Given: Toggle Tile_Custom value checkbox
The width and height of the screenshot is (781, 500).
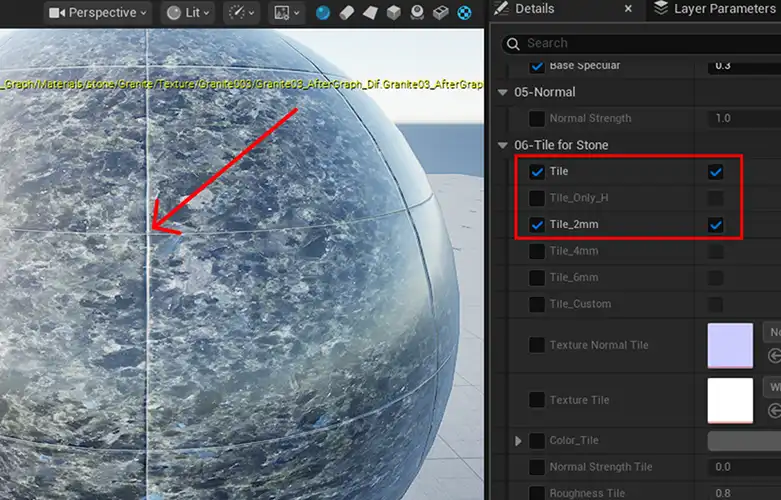Looking at the screenshot, I should click(x=716, y=304).
